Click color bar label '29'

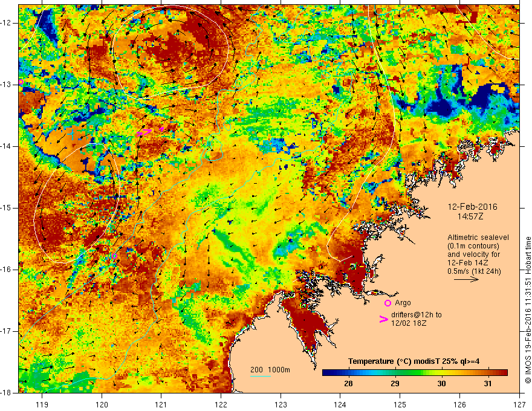[x=395, y=384]
